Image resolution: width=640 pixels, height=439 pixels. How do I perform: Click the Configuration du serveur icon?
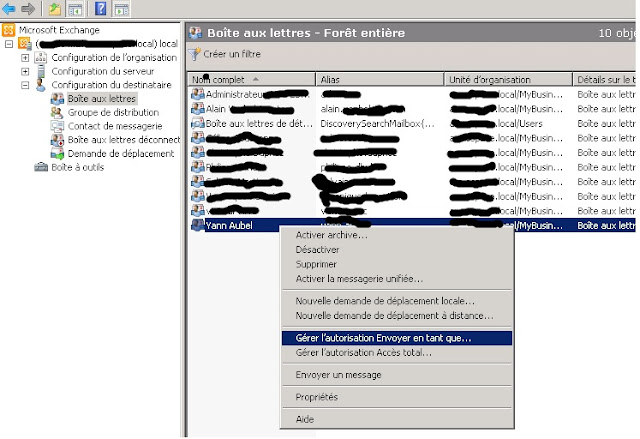41,71
